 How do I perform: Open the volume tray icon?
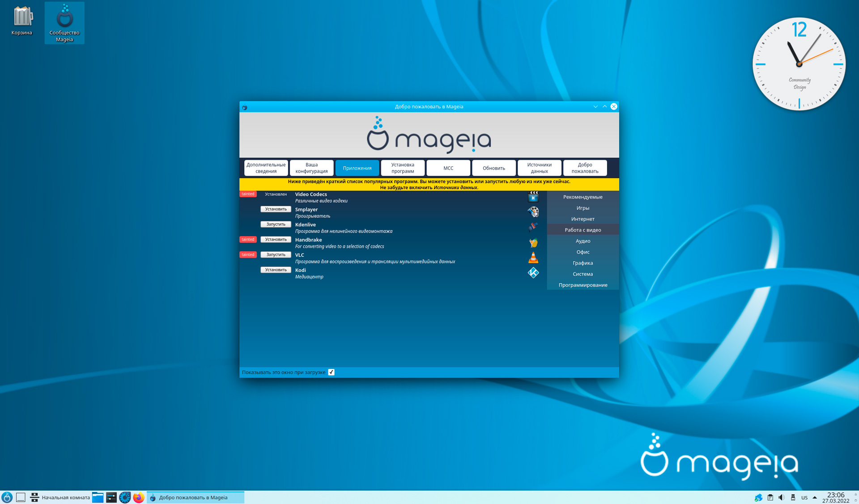tap(781, 497)
